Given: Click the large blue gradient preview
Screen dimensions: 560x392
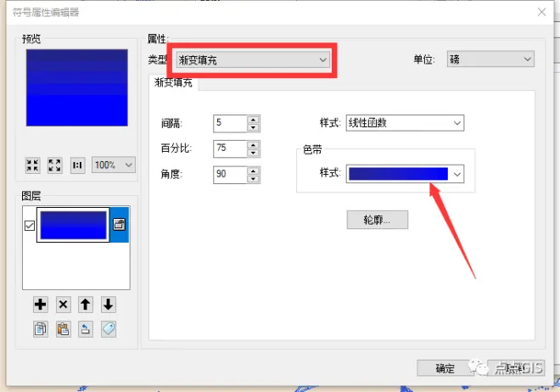Looking at the screenshot, I should coord(76,88).
